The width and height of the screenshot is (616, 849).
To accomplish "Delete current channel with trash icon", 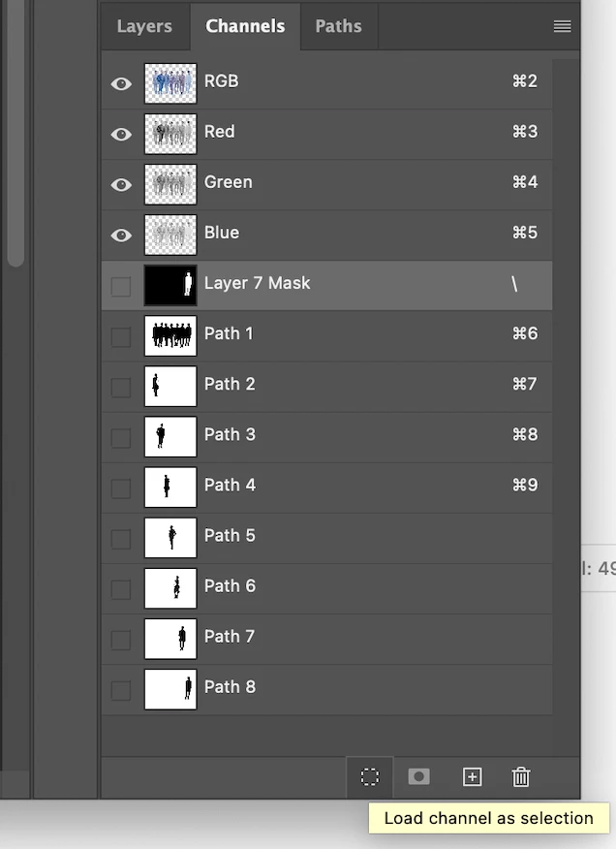I will tap(521, 777).
